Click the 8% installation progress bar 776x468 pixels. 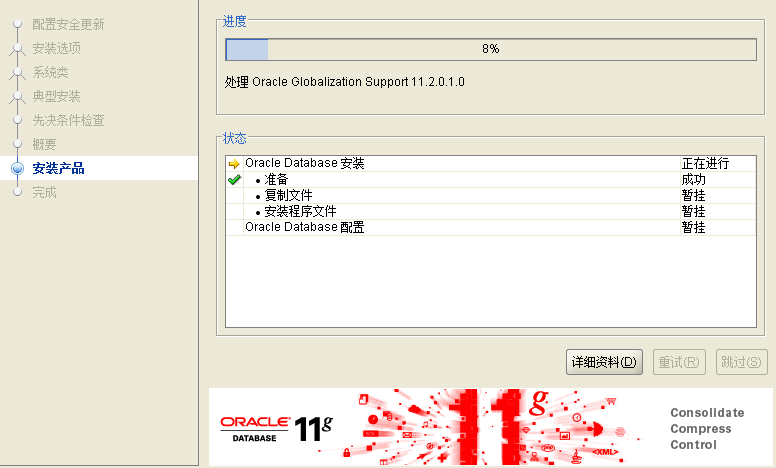(x=490, y=49)
